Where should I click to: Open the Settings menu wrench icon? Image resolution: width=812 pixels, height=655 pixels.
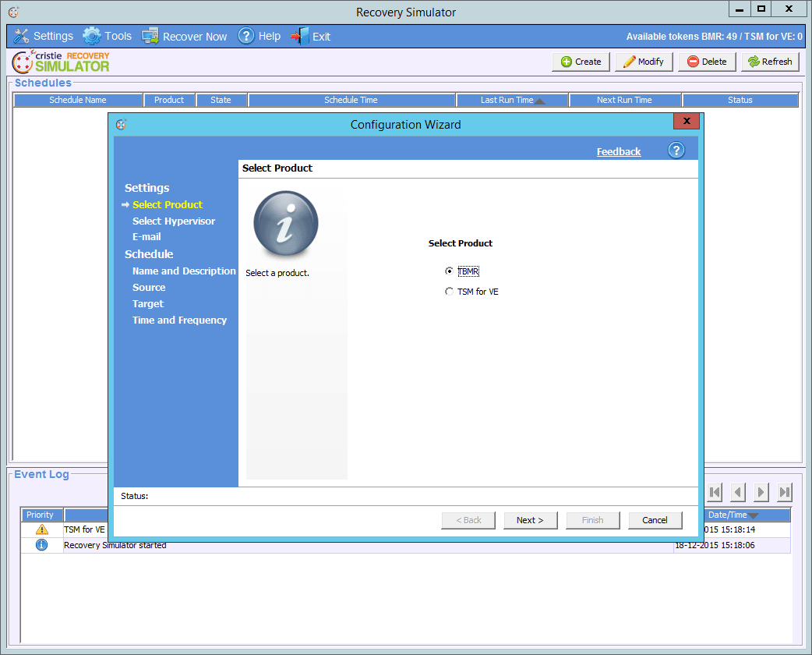coord(21,37)
